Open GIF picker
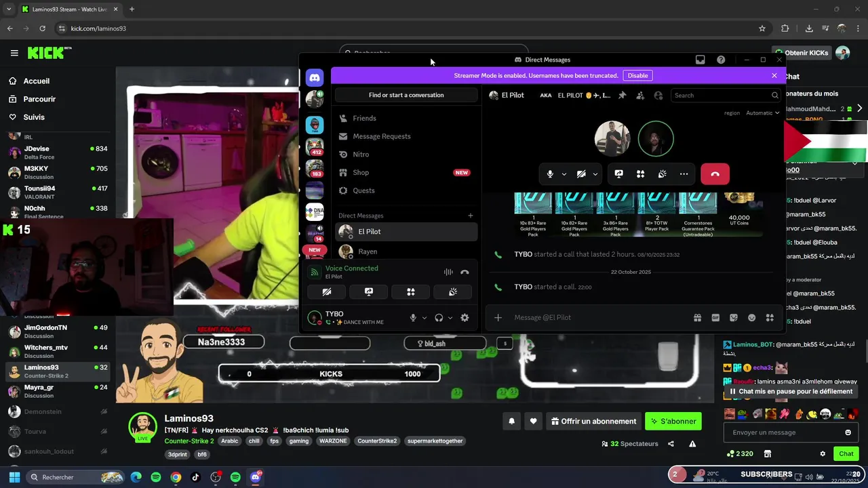The image size is (868, 488). (715, 318)
